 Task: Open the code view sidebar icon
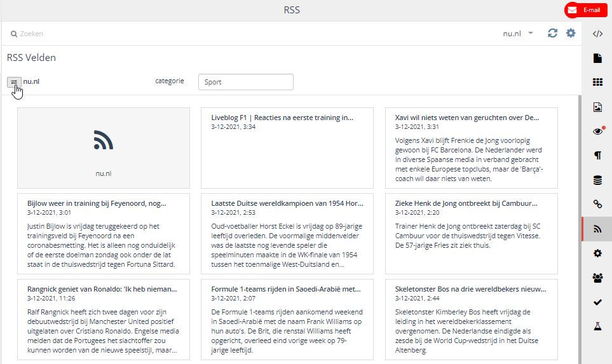[597, 34]
